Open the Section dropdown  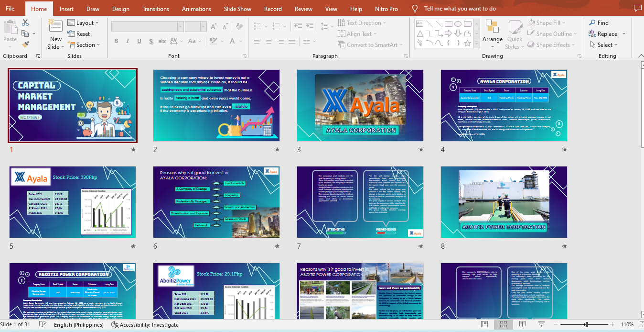pos(84,45)
